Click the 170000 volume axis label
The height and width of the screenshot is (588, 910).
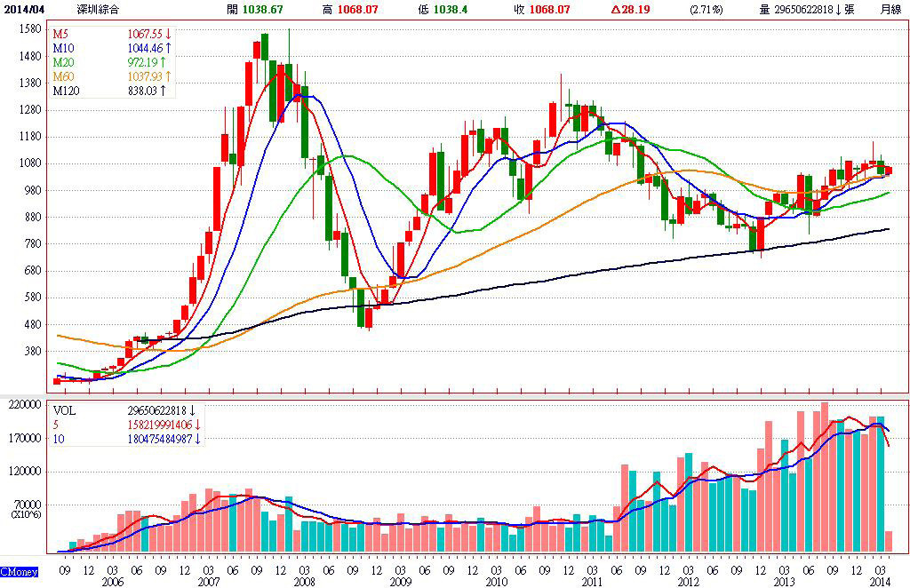point(25,439)
